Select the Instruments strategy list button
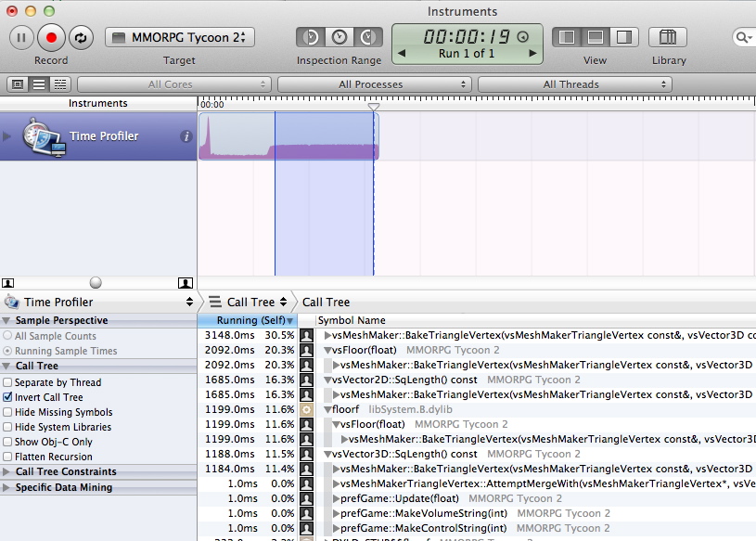The width and height of the screenshot is (756, 541). tap(39, 84)
